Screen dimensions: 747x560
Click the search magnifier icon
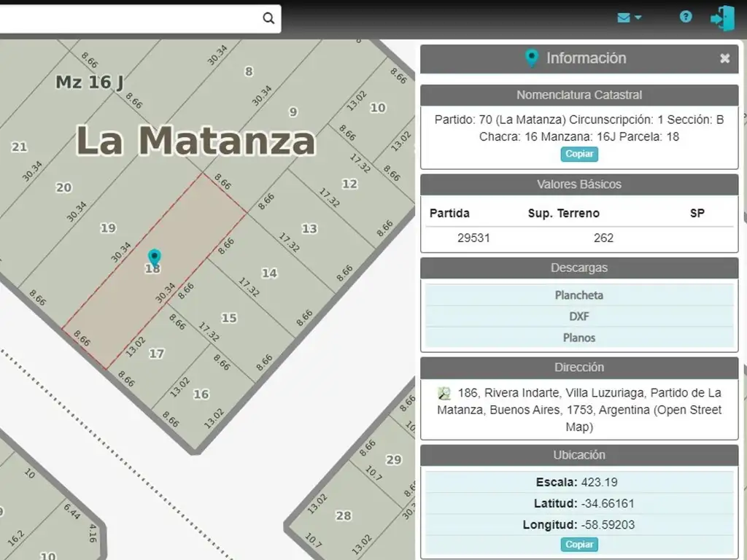(268, 19)
